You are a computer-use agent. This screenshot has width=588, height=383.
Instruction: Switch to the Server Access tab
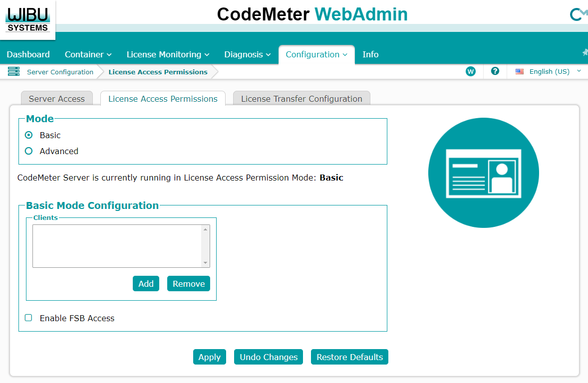(56, 99)
